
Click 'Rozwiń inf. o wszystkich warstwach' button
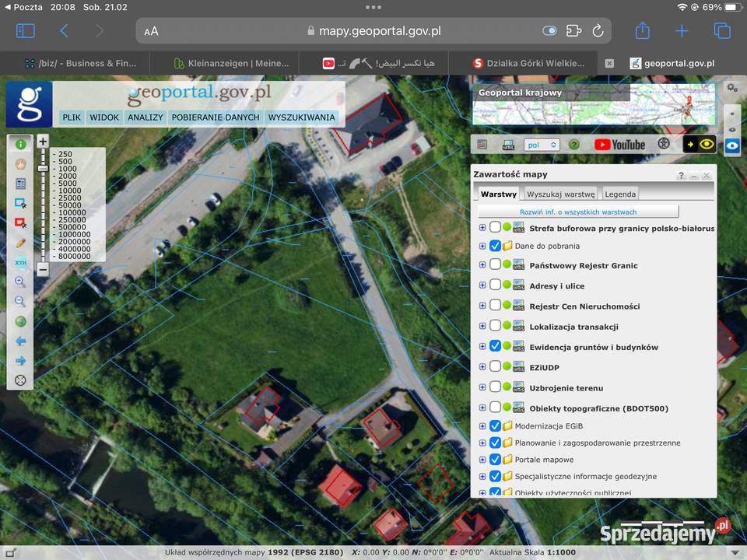point(578,212)
